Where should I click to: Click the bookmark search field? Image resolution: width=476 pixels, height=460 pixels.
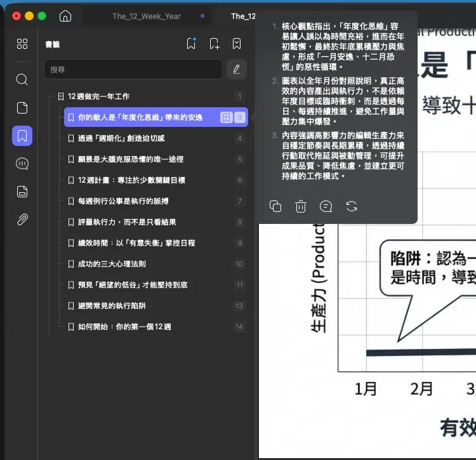pyautogui.click(x=133, y=70)
